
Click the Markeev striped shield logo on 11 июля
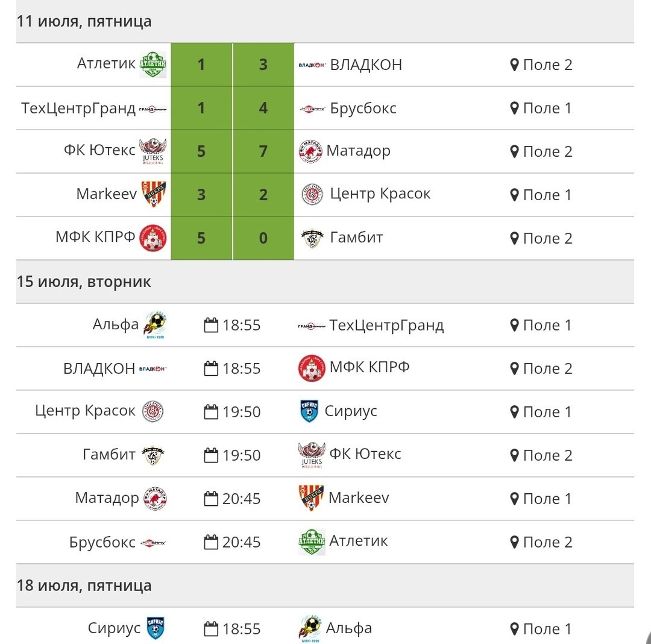(154, 194)
